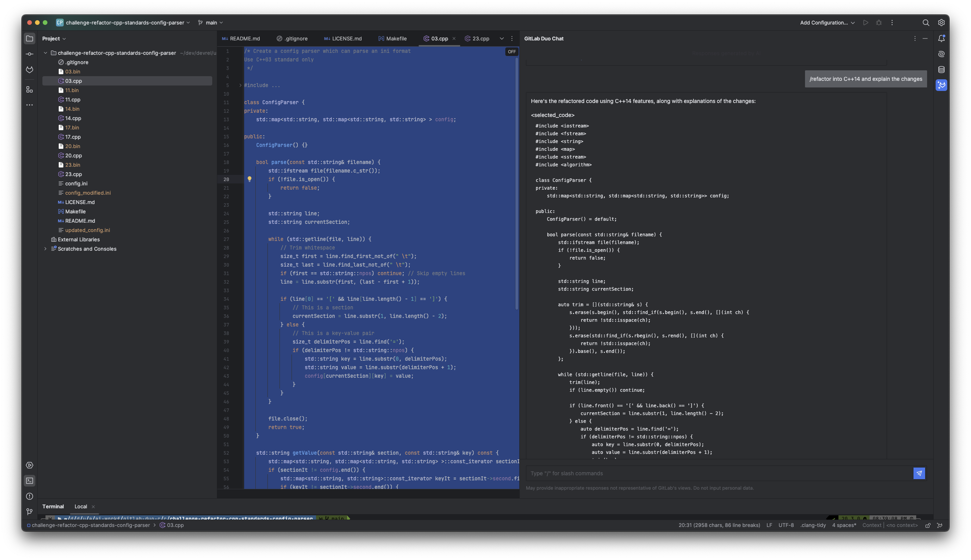Open the Project view selector dropdown
This screenshot has height=560, width=971.
click(x=54, y=38)
